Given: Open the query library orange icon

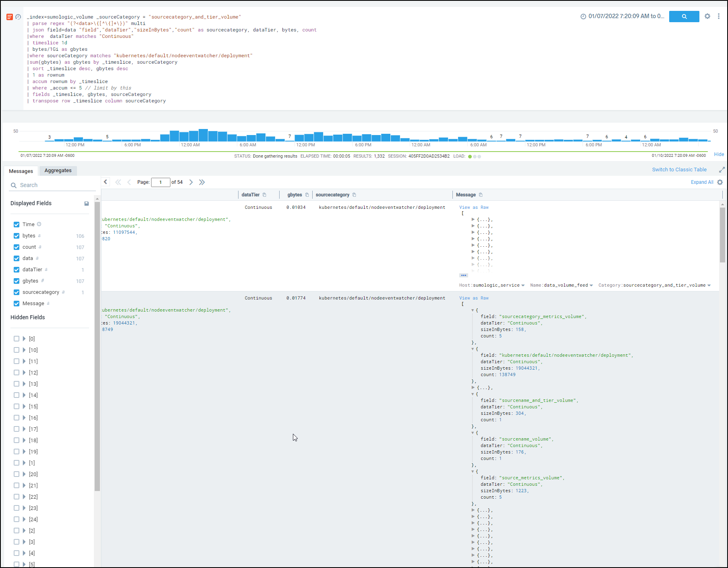Looking at the screenshot, I should pos(10,17).
